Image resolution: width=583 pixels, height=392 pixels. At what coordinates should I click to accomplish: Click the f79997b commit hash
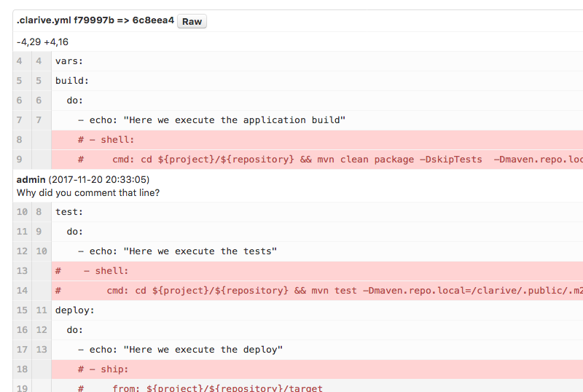tap(94, 21)
